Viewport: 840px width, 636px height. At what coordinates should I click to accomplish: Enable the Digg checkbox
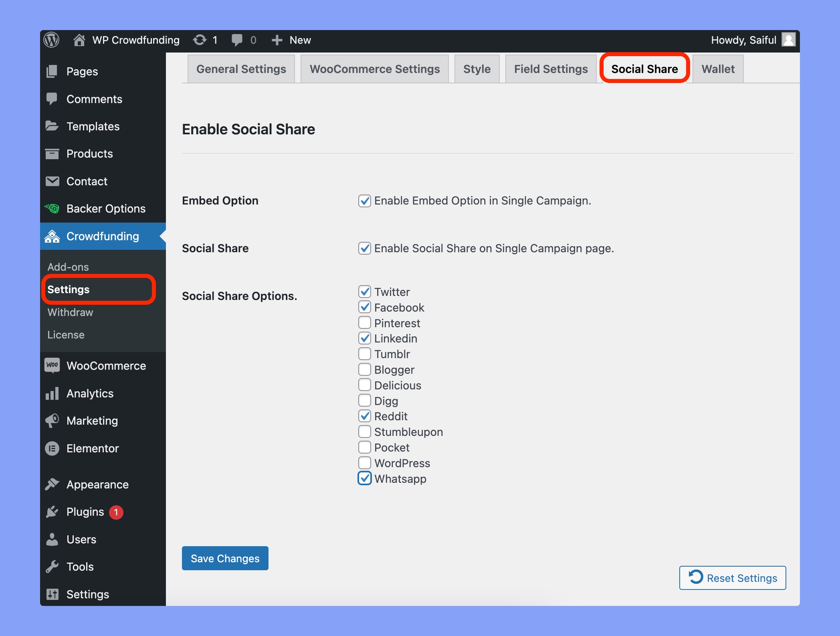(x=364, y=400)
